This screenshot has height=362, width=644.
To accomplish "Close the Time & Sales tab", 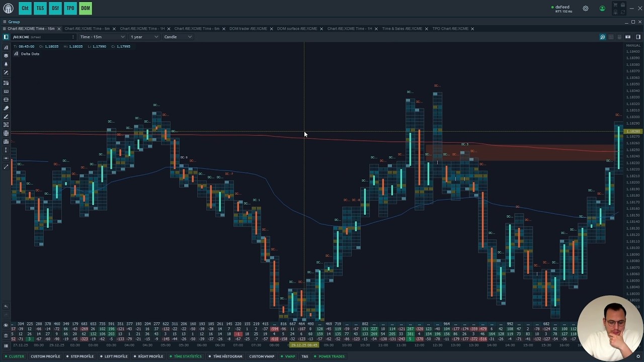I will [x=427, y=29].
